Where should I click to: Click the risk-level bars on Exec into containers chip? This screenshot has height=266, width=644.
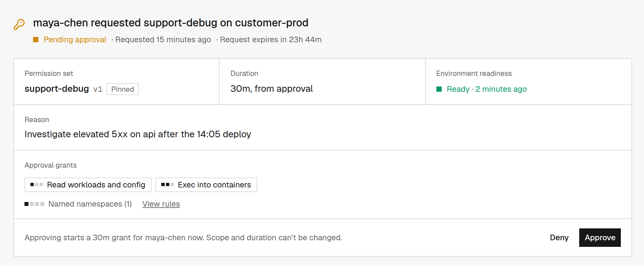[x=168, y=184]
